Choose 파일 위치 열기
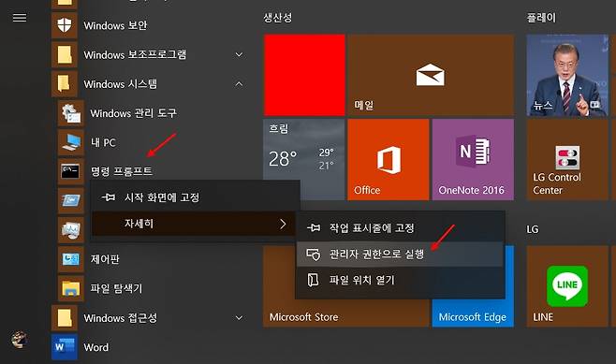 click(400, 280)
